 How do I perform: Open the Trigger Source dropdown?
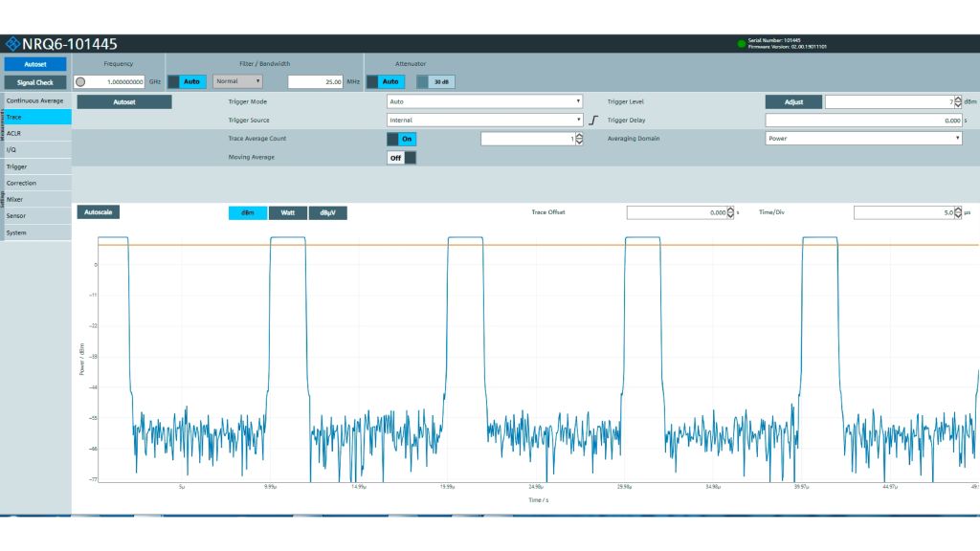click(x=484, y=121)
